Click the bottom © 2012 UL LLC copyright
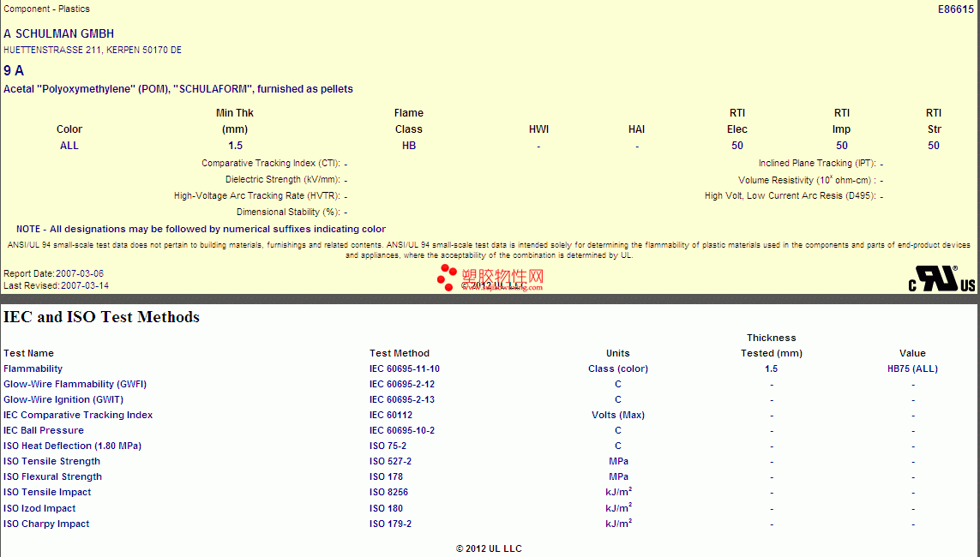 [489, 549]
